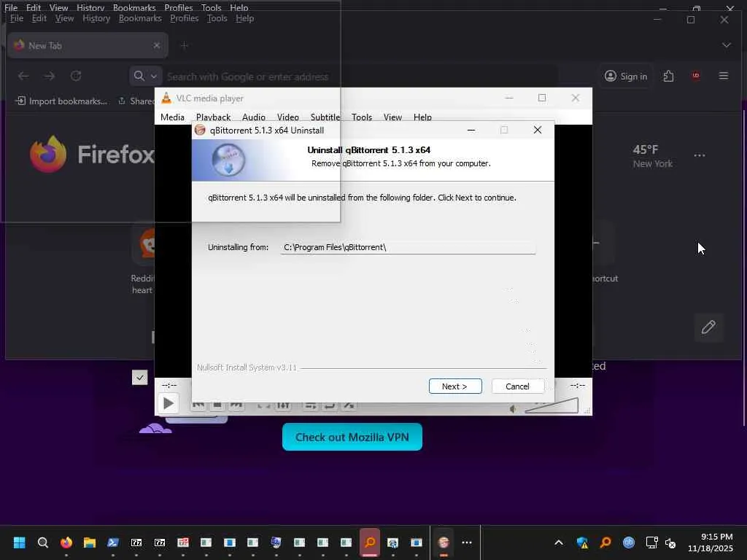Image resolution: width=747 pixels, height=560 pixels.
Task: Toggle VLC playlist view icon
Action: (311, 405)
